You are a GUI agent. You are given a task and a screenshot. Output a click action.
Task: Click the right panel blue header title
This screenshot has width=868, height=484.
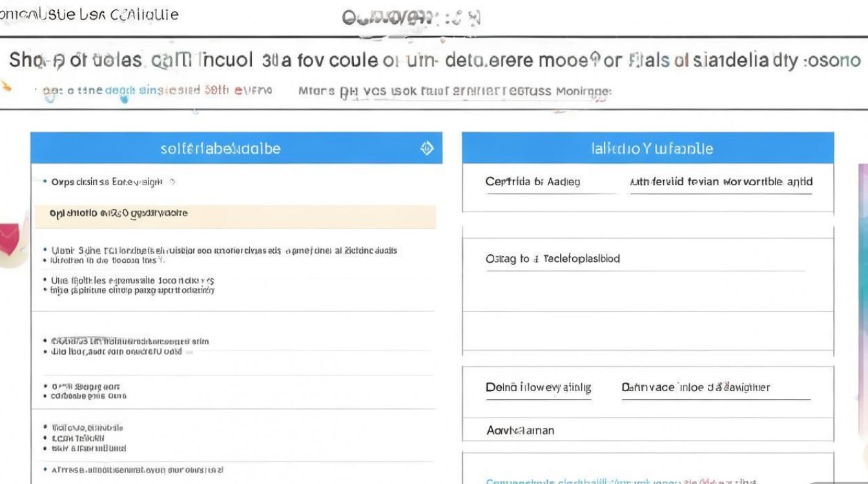[x=652, y=148]
